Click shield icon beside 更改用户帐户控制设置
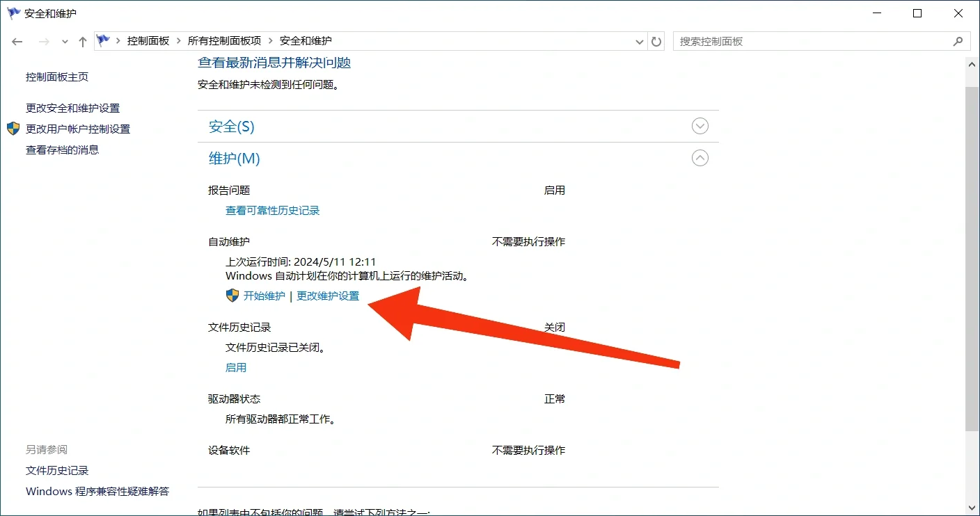This screenshot has height=516, width=980. point(13,129)
